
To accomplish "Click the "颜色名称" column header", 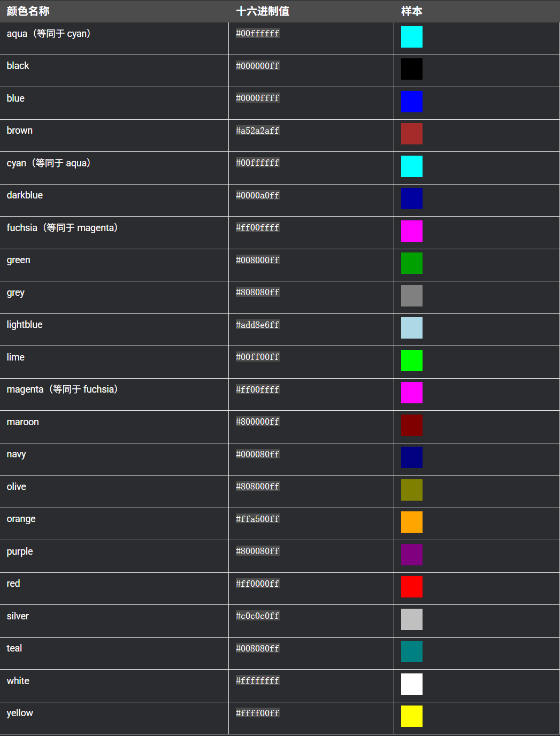I will 28,11.
